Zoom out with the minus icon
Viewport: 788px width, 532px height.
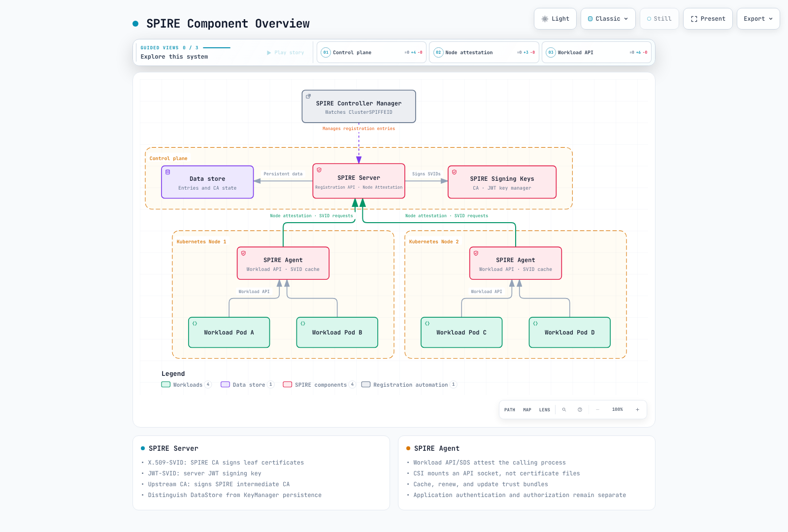[x=597, y=409]
